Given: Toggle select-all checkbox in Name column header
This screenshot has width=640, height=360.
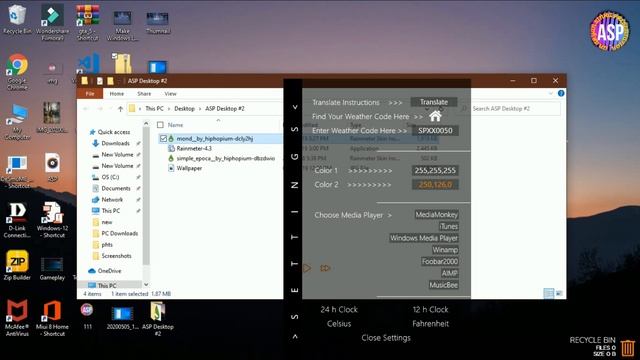Looking at the screenshot, I should 160,125.
